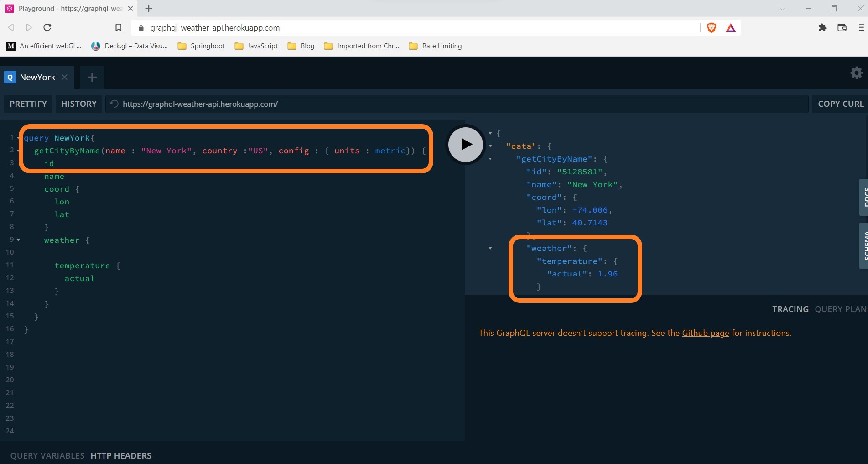The height and width of the screenshot is (464, 868).
Task: Open JavaScript bookmarks folder
Action: pyautogui.click(x=256, y=46)
